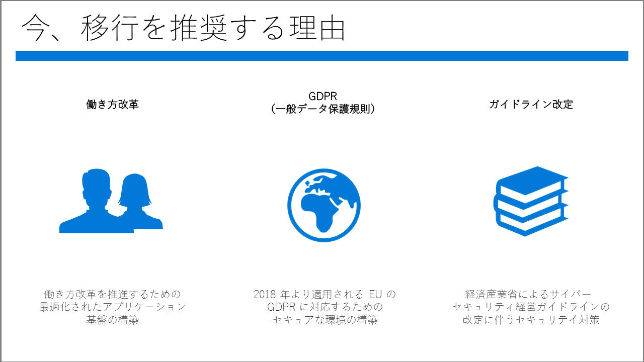This screenshot has height=362, width=644.
Task: Click the line 2018 年より適用される EU の
Action: pyautogui.click(x=325, y=294)
